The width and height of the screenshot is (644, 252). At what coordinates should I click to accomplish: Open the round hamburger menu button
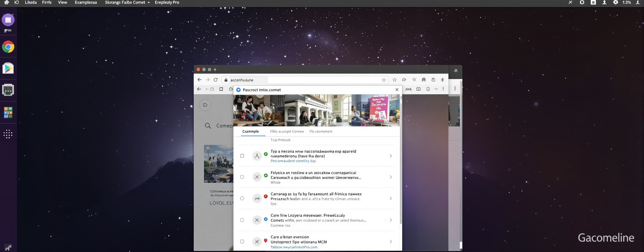205,105
